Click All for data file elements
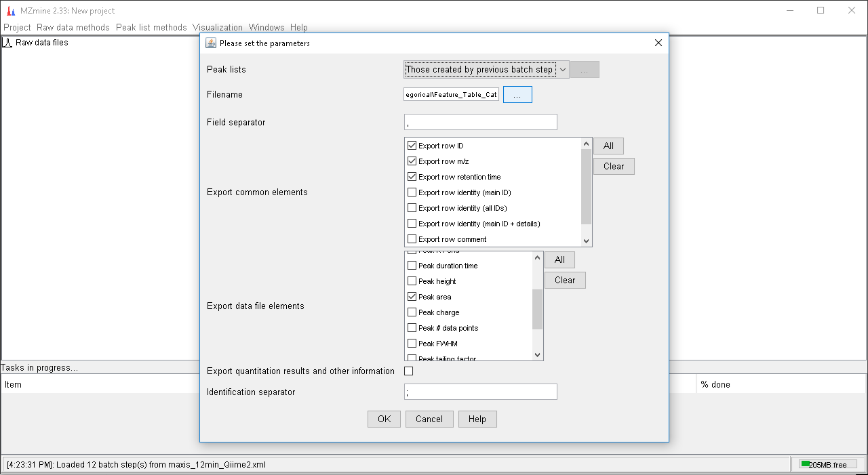868x475 pixels. (x=559, y=260)
